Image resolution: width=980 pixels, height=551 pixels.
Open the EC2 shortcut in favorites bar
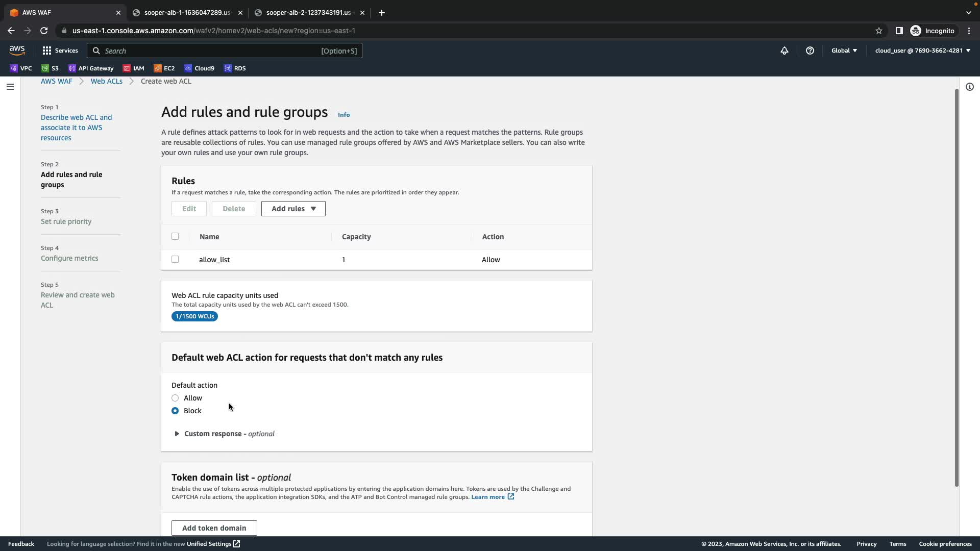164,68
